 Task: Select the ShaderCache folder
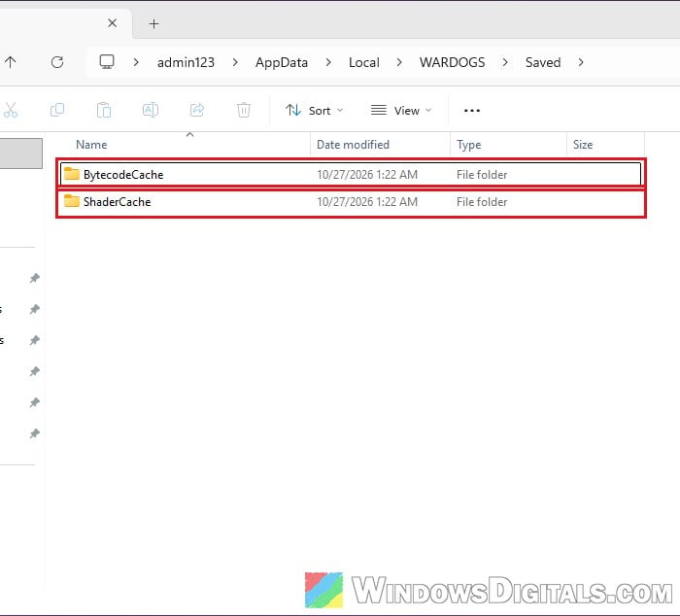click(351, 202)
